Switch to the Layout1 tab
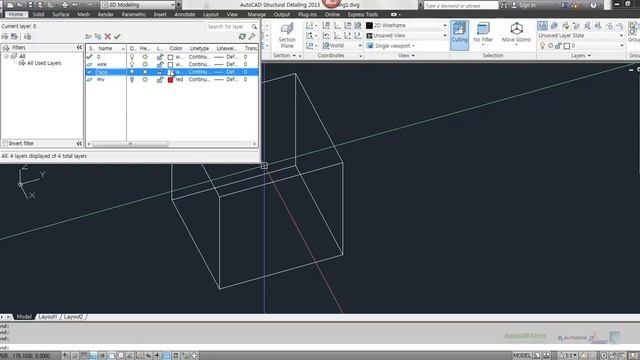 (x=48, y=317)
